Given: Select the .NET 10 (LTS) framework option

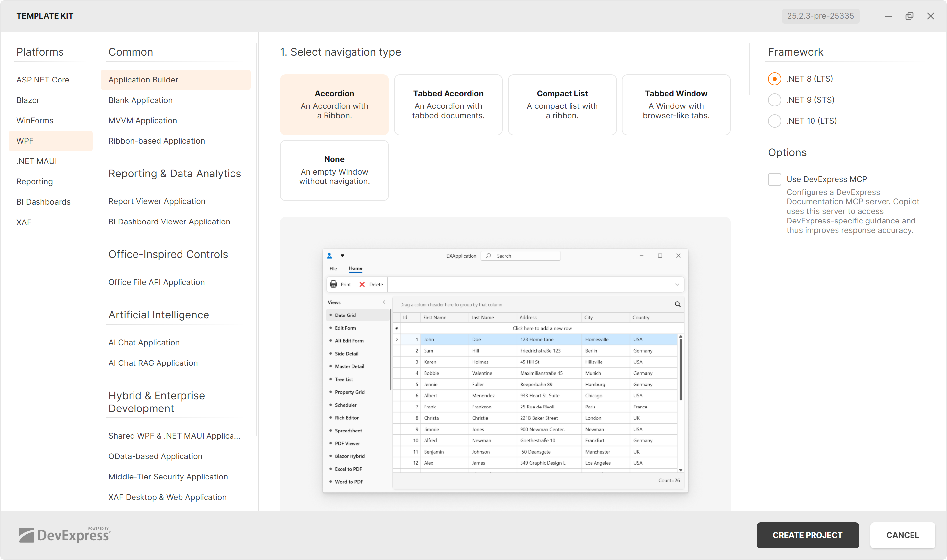Looking at the screenshot, I should coord(774,121).
